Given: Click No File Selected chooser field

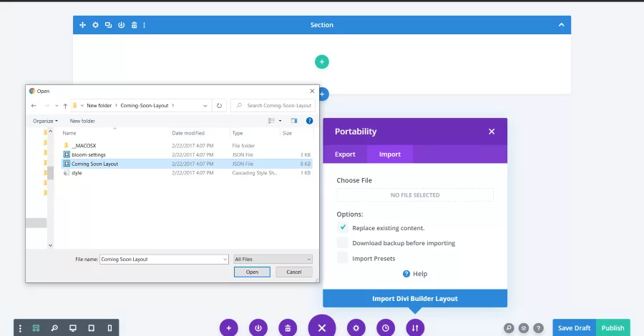Looking at the screenshot, I should pyautogui.click(x=415, y=195).
